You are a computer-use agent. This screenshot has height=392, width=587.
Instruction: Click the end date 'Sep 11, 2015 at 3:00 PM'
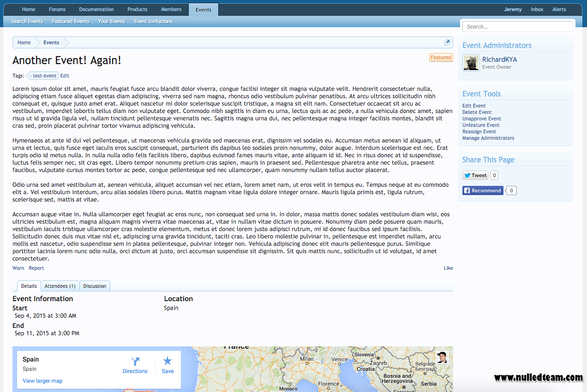point(47,333)
